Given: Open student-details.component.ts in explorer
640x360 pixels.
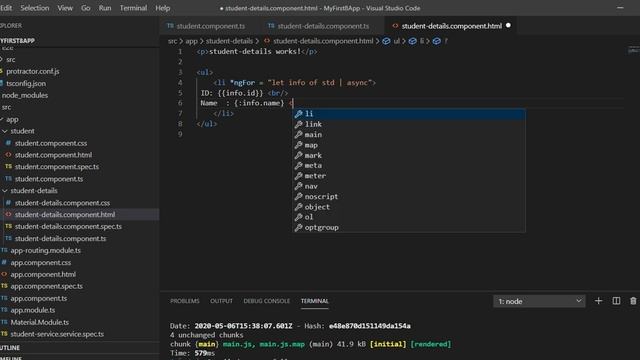Looking at the screenshot, I should 60,238.
